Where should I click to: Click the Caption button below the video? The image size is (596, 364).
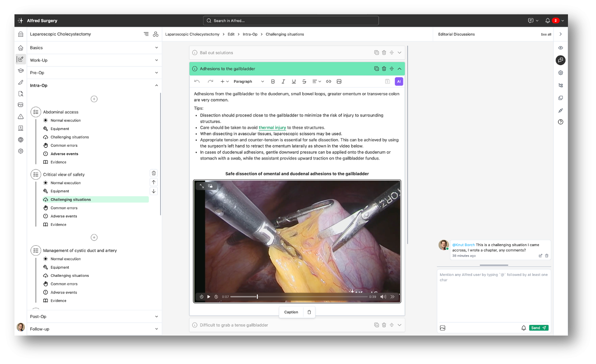[291, 312]
